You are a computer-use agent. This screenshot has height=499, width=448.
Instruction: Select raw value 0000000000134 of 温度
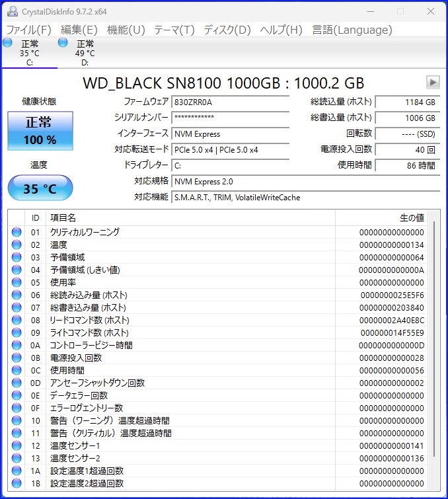coord(392,245)
